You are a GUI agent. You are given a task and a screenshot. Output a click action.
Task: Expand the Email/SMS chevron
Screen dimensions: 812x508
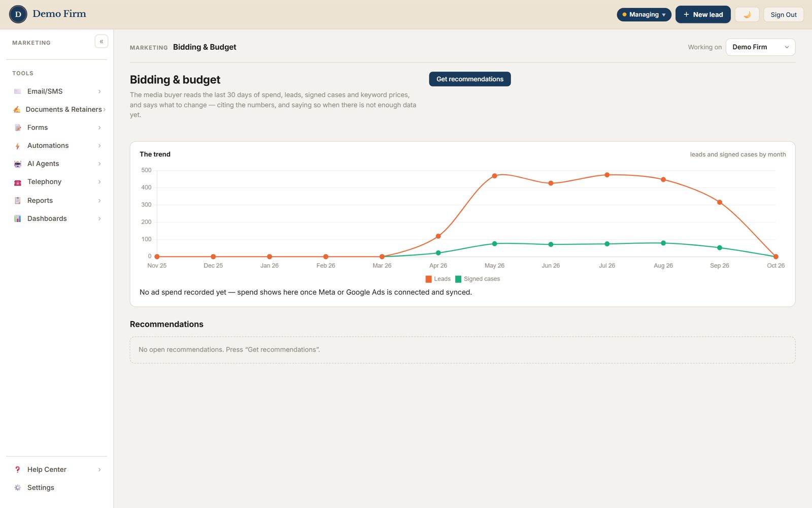coord(99,91)
